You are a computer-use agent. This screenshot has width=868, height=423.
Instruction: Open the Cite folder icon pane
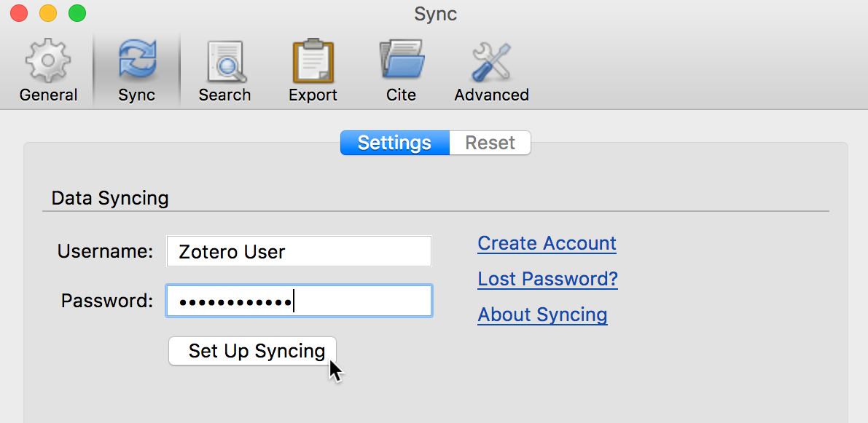coord(402,59)
